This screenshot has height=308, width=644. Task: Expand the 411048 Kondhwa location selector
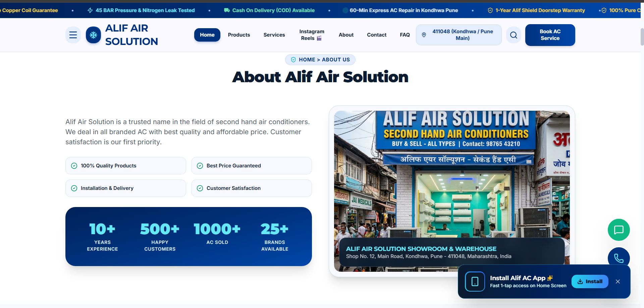click(x=459, y=35)
